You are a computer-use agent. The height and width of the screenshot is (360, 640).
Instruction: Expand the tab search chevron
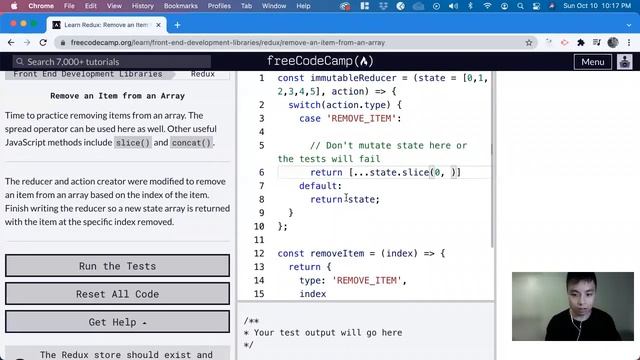click(629, 25)
